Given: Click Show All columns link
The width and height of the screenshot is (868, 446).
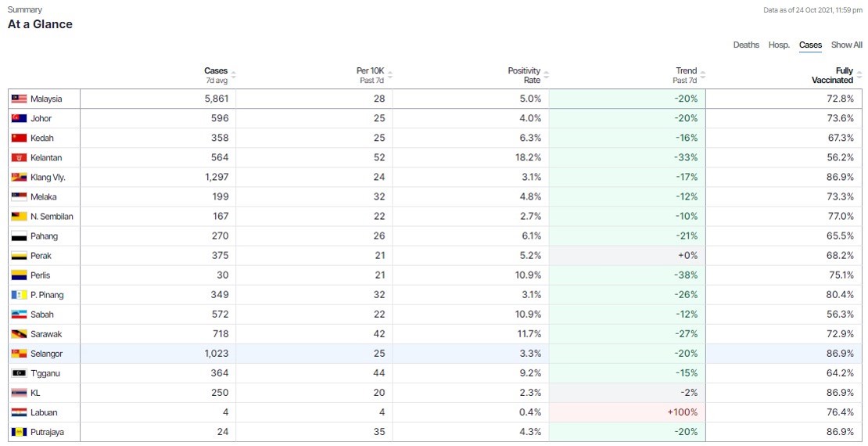Looking at the screenshot, I should click(x=846, y=45).
